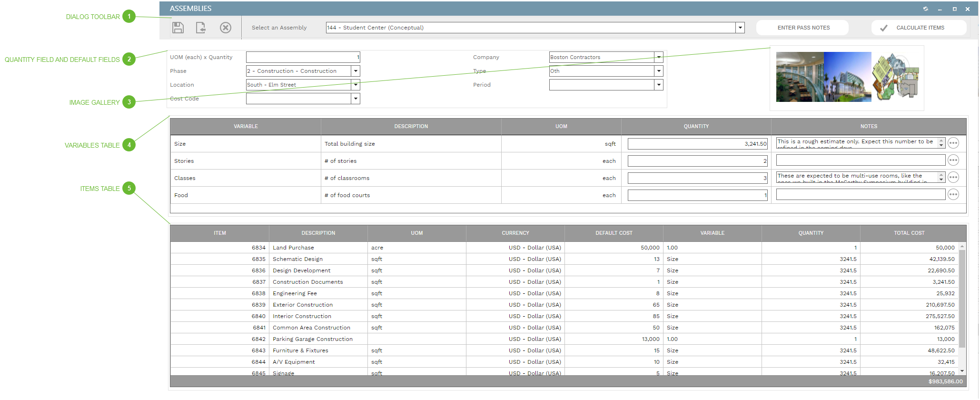The height and width of the screenshot is (400, 980).
Task: Click the Size quantity input field
Action: 697,144
